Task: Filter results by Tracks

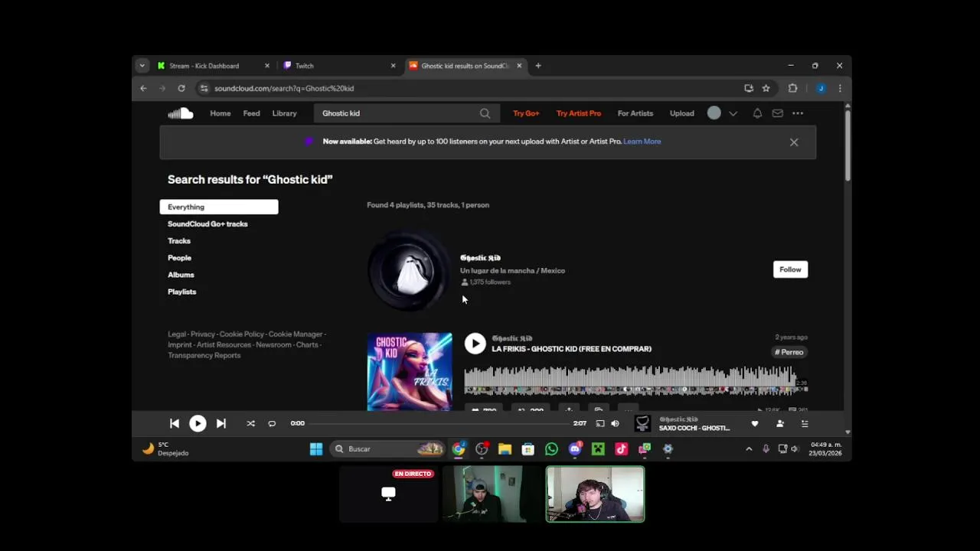Action: pos(179,241)
